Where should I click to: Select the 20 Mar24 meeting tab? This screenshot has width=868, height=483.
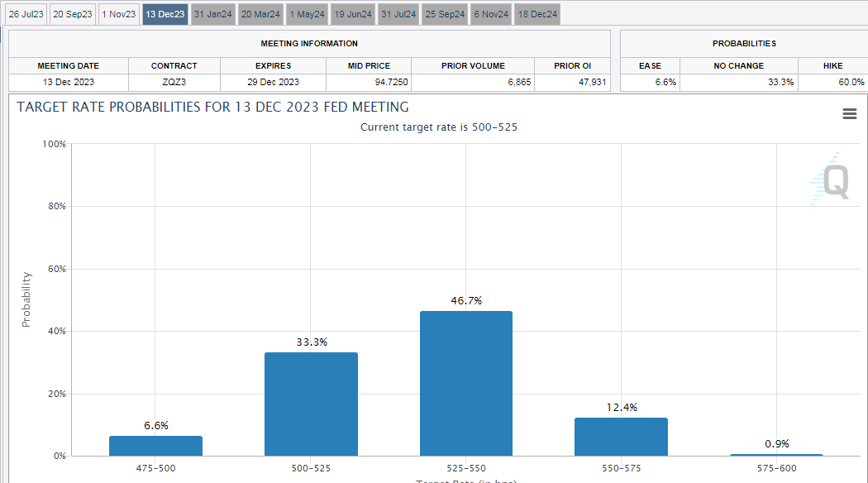coord(260,13)
